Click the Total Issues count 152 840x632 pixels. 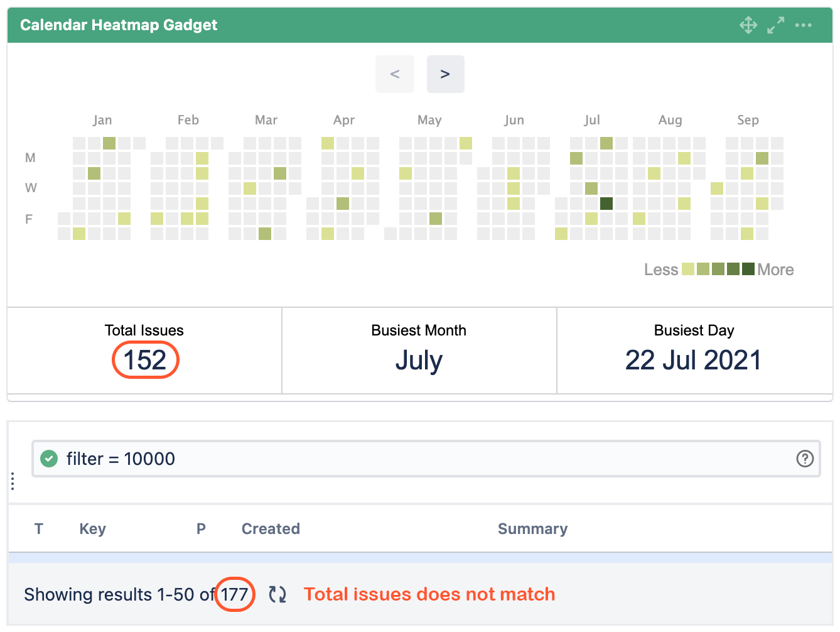tap(145, 361)
